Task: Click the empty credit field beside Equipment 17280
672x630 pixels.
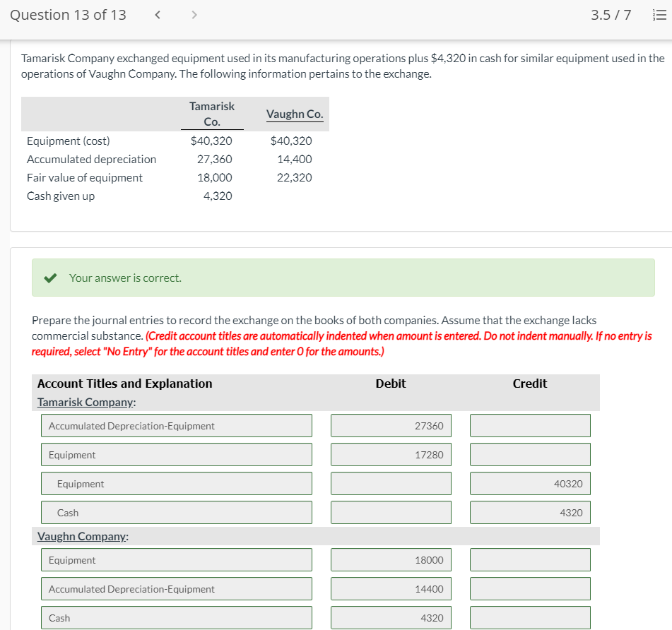Action: tap(530, 454)
